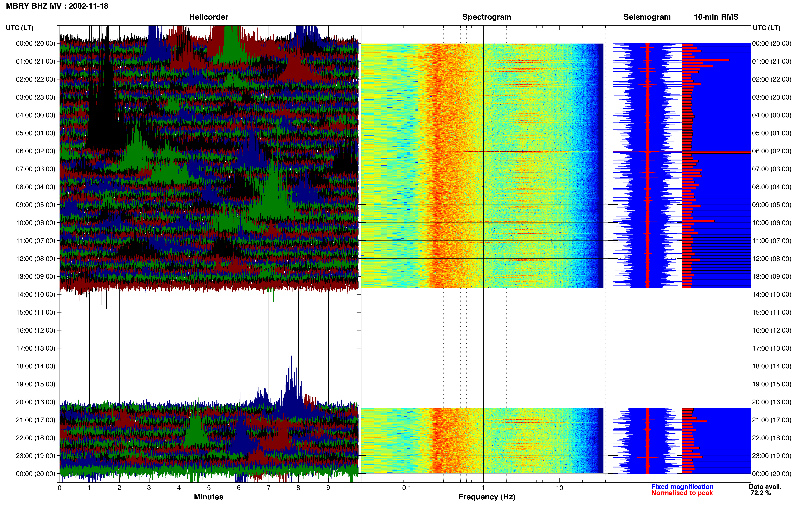Click the 'Frequency (Hz)' axis label
812x508 pixels.
click(487, 497)
